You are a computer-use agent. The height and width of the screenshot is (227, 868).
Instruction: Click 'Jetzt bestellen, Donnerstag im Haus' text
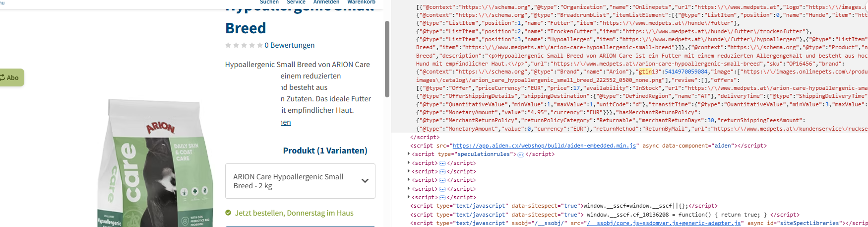[294, 213]
